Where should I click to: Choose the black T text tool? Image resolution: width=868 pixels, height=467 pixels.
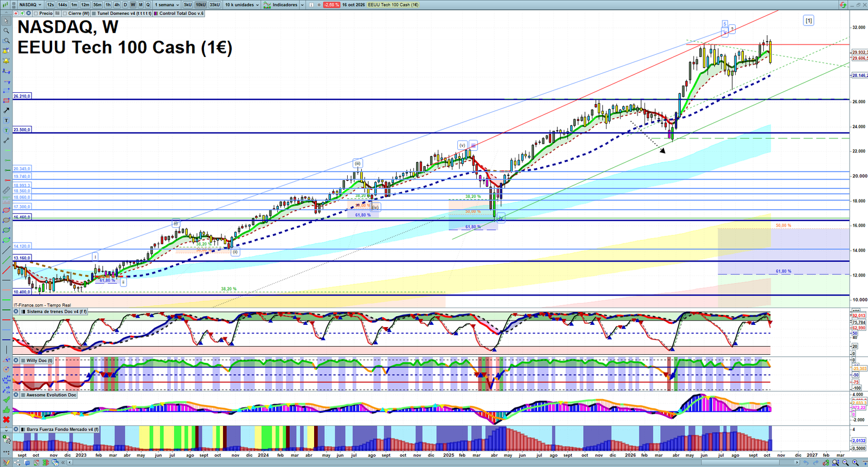click(6, 120)
